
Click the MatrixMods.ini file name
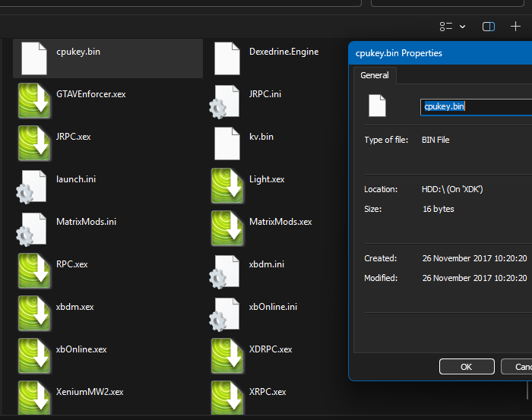coord(86,222)
